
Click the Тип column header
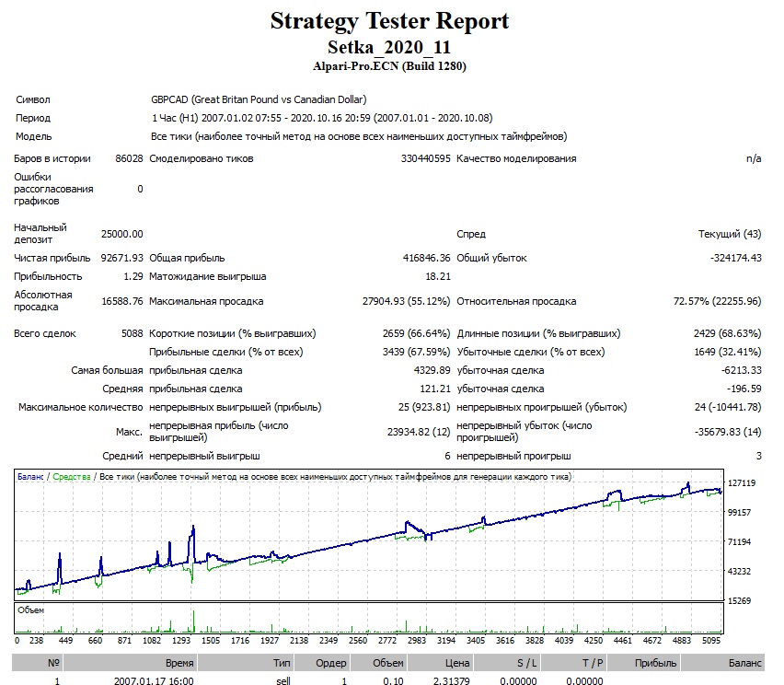pyautogui.click(x=246, y=663)
